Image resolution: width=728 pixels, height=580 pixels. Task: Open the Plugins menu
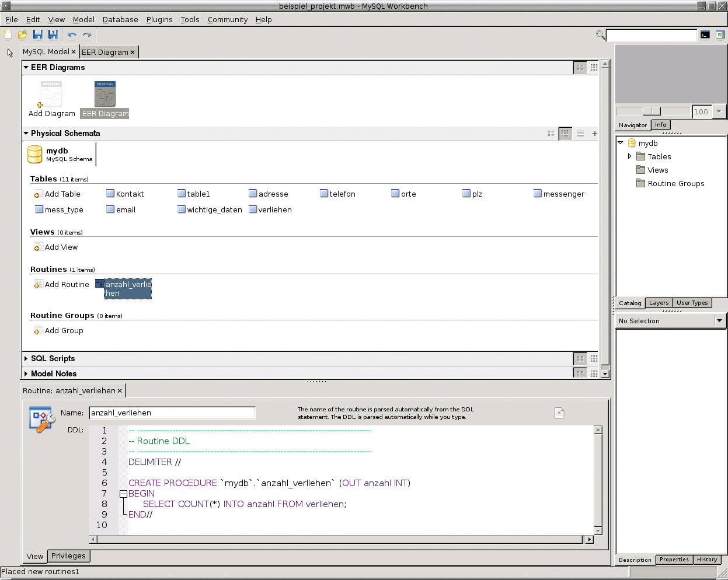(159, 19)
